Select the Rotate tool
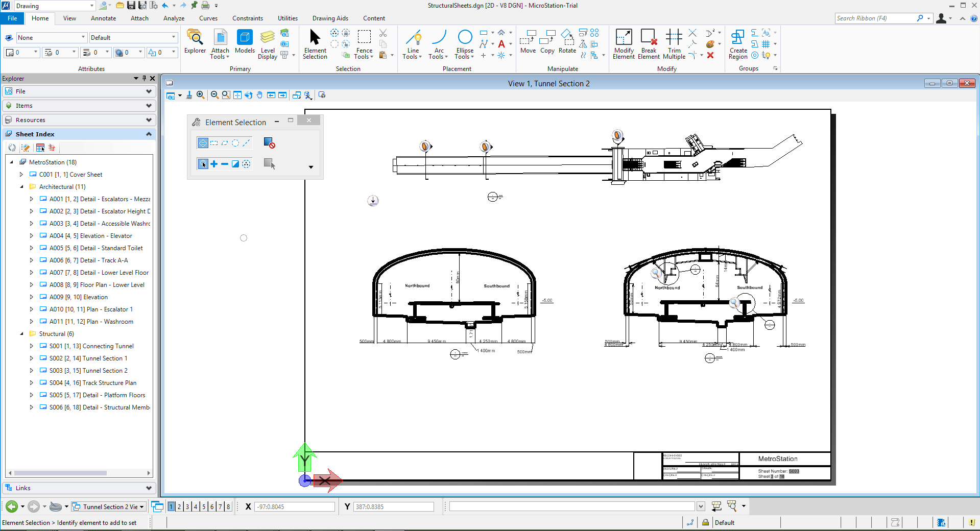Image resolution: width=980 pixels, height=531 pixels. 567,43
